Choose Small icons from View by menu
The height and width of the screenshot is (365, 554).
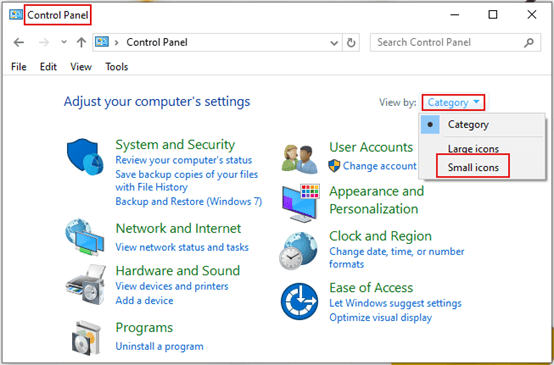[473, 167]
